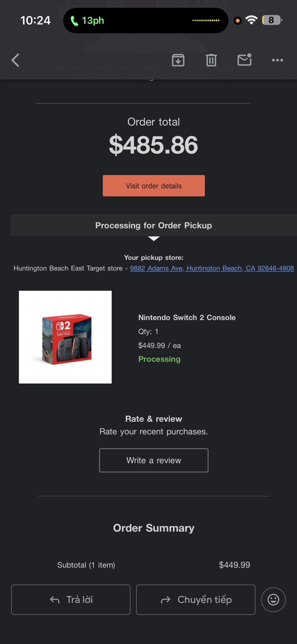
Task: Open the overflow menu for email actions
Action: pyautogui.click(x=277, y=60)
